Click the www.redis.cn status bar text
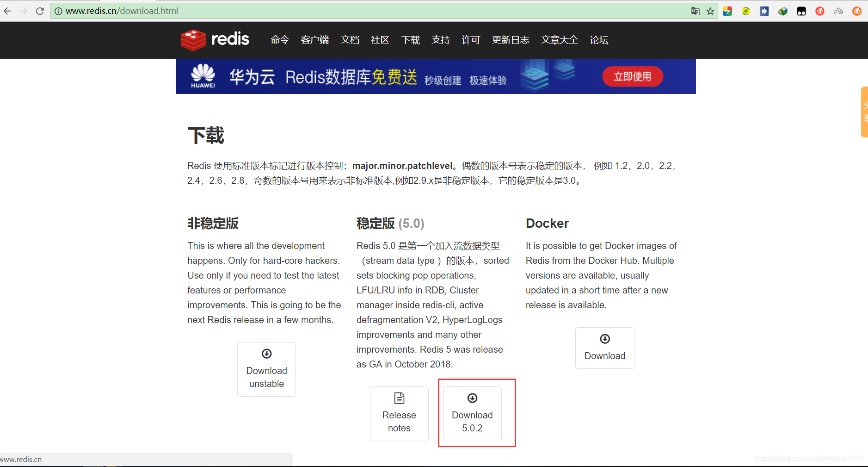The image size is (868, 467). (x=21, y=460)
